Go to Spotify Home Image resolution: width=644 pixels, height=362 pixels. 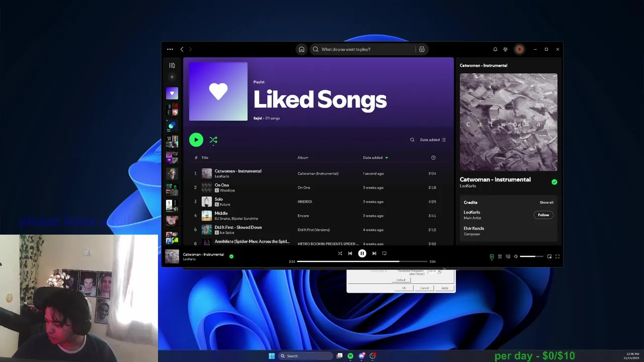tap(301, 49)
